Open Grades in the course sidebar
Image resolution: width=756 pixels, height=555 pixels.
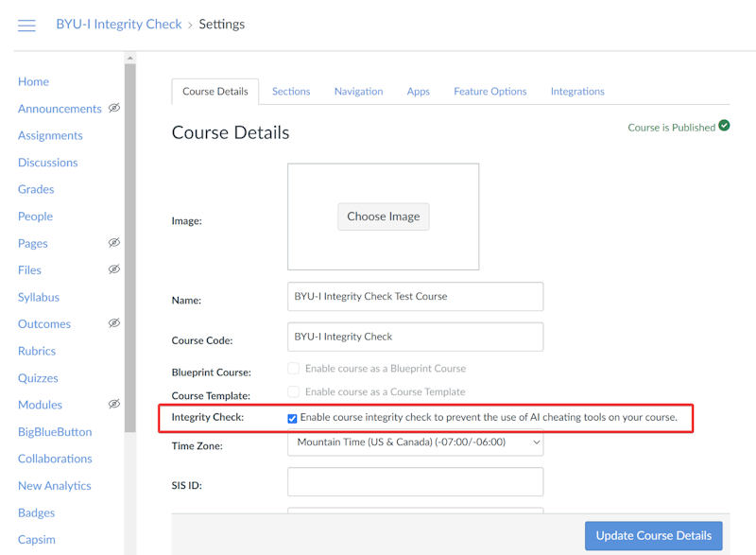tap(36, 189)
